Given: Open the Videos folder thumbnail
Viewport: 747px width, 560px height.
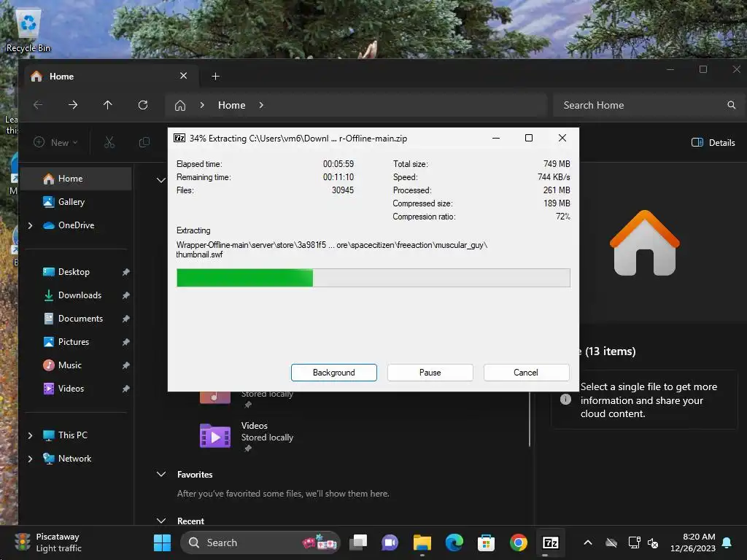Looking at the screenshot, I should [215, 436].
